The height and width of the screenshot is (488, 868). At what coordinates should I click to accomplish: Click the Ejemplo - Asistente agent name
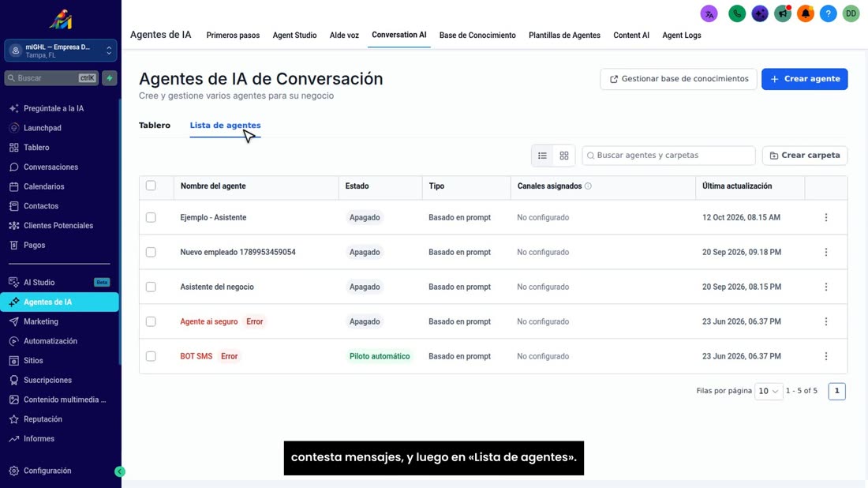tap(213, 218)
